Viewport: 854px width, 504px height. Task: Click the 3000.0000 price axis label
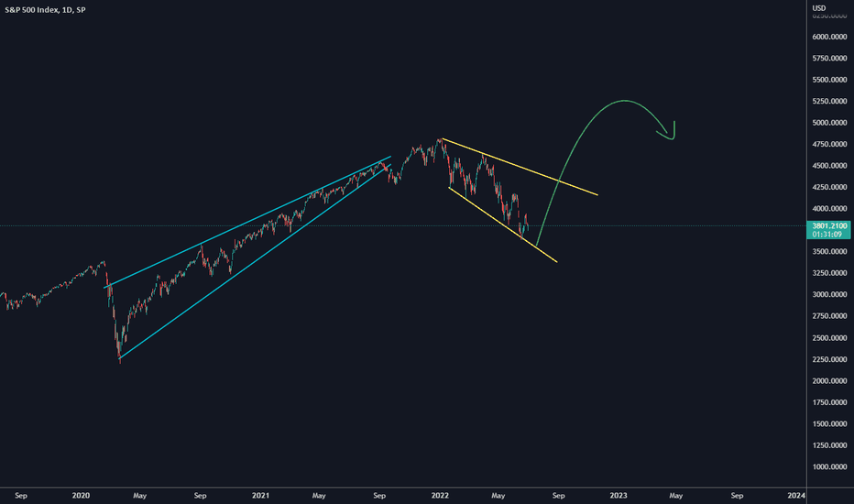829,294
